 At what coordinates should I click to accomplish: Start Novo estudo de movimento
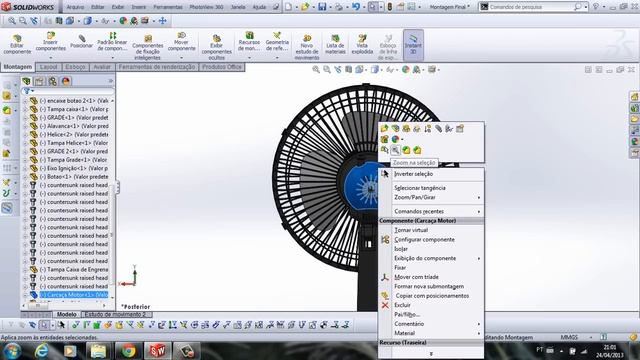pos(307,47)
